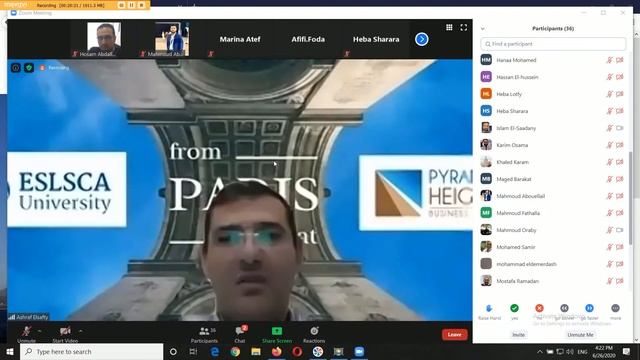Select participant mohammad eldemerdash
This screenshot has height=360, width=640.
coord(552,264)
